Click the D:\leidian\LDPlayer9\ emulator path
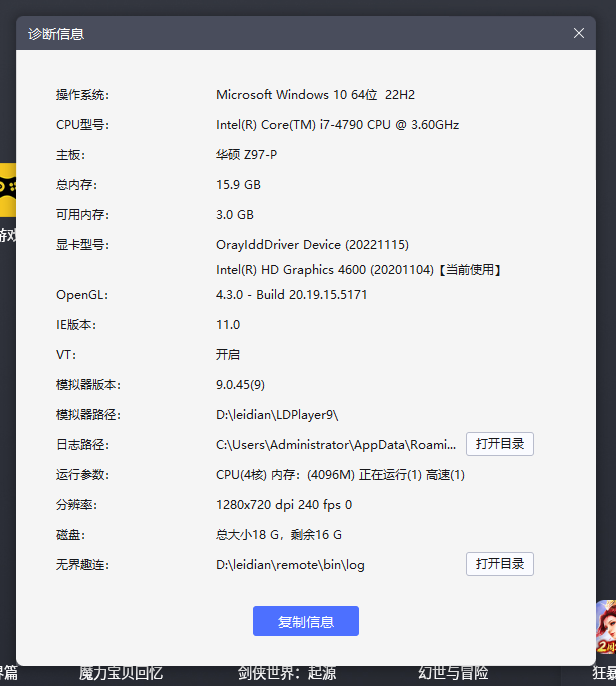616x686 pixels. tap(277, 415)
